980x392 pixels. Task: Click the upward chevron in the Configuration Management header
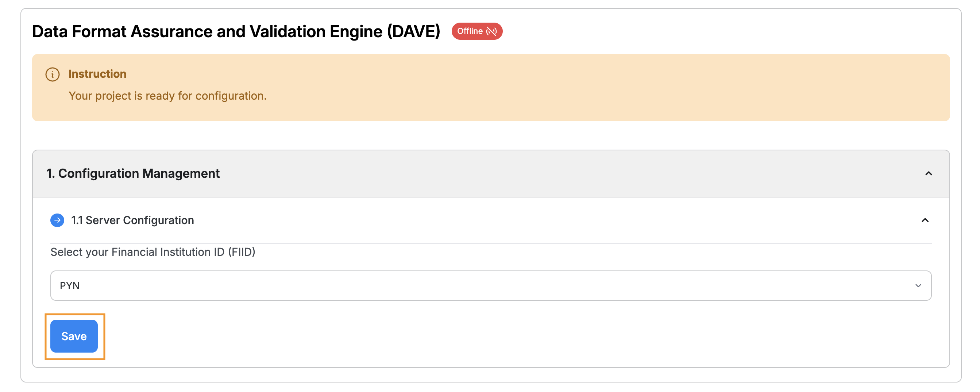[929, 173]
